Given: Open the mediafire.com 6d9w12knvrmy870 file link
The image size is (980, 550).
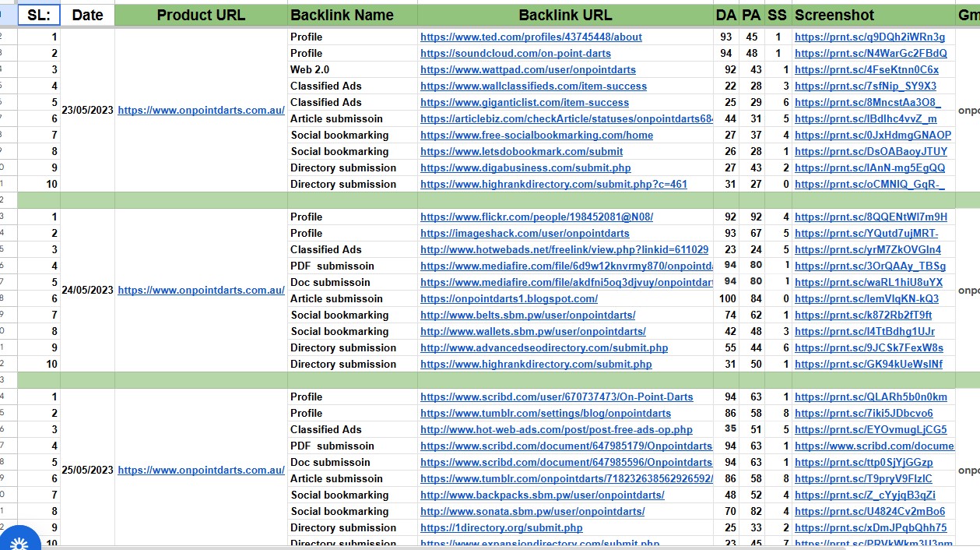Looking at the screenshot, I should 567,266.
